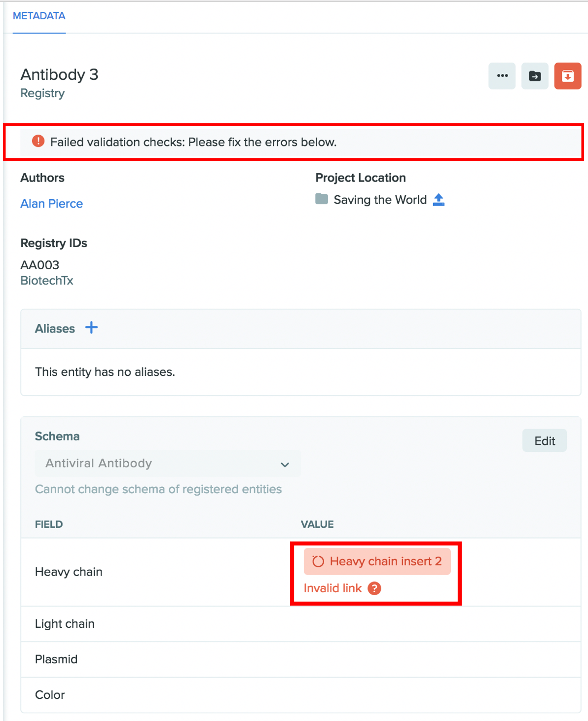Viewport: 588px width, 721px height.
Task: Click the Plasmid field row
Action: tap(301, 659)
